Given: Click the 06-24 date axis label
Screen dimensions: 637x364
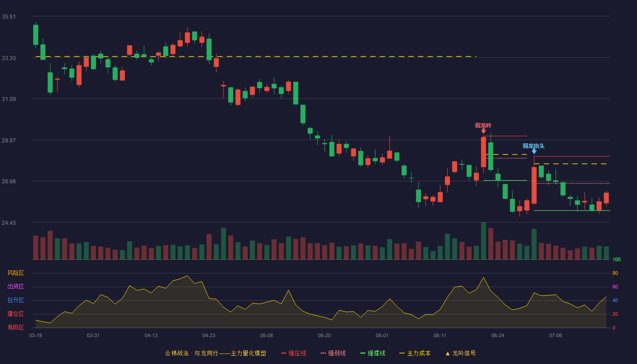Looking at the screenshot, I should (498, 335).
